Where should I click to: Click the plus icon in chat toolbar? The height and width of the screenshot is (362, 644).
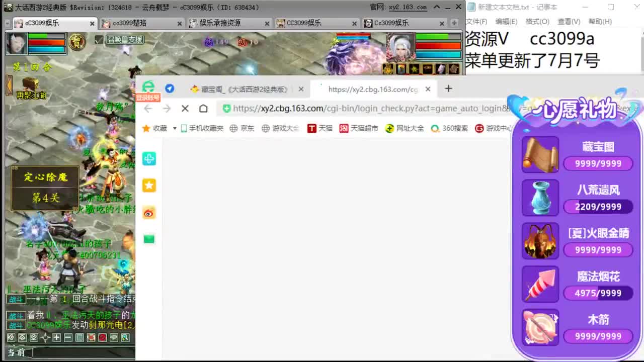click(x=57, y=338)
